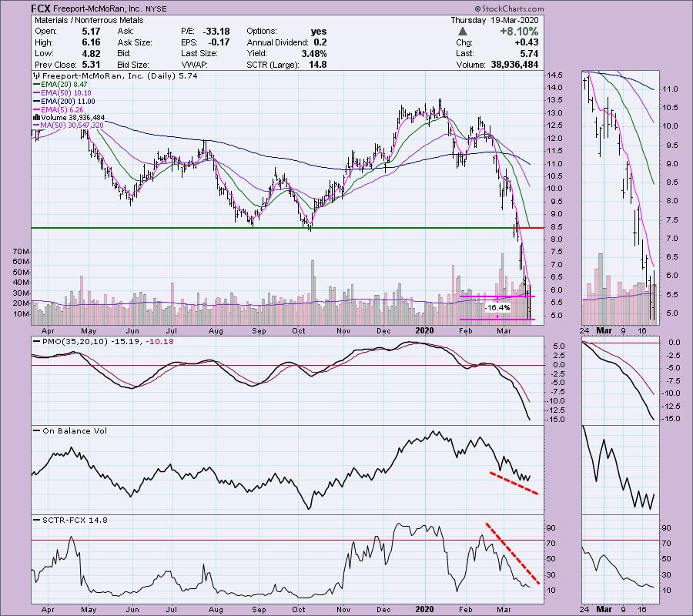Select the Last Size label
Image resolution: width=693 pixels, height=616 pixels.
coord(199,53)
